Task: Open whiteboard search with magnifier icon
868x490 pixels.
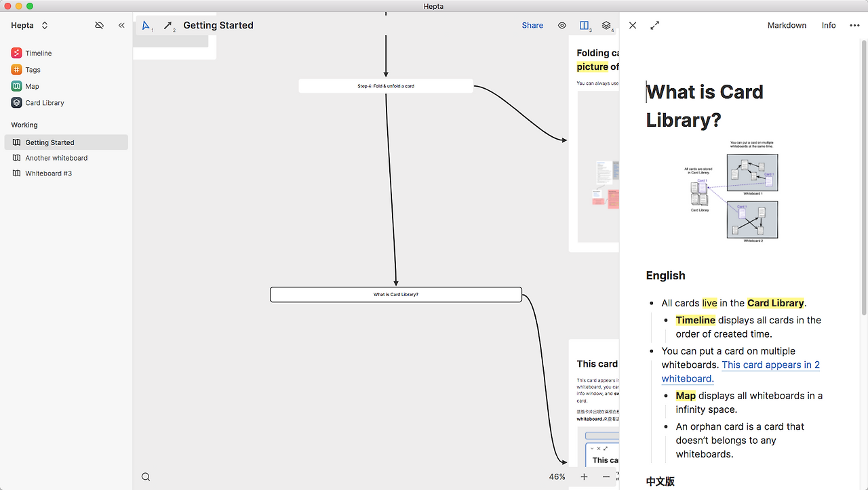Action: 146,477
